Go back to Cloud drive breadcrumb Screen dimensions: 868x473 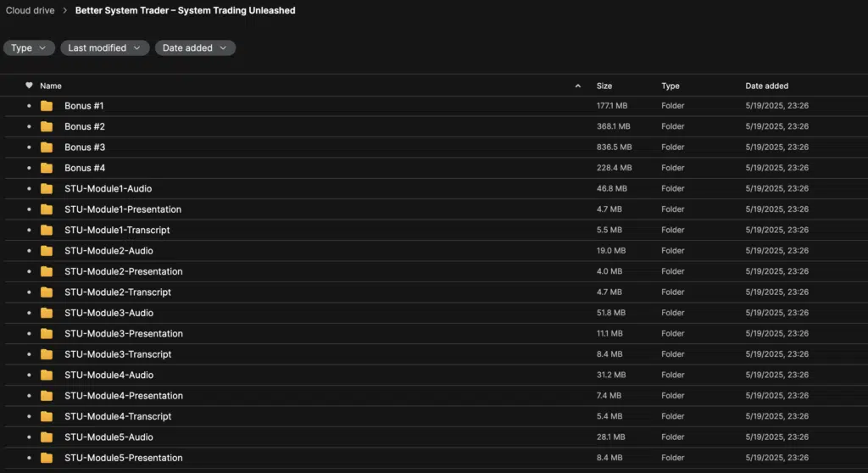30,10
